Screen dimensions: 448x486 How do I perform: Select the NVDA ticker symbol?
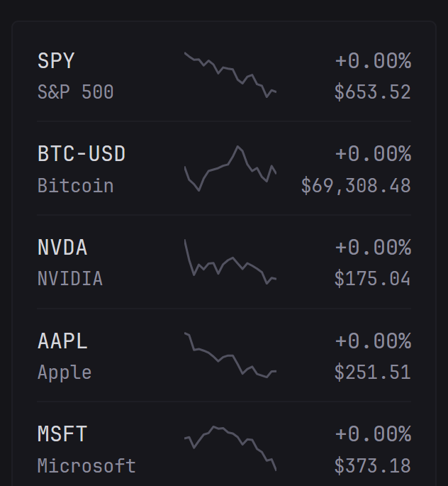[x=62, y=248]
